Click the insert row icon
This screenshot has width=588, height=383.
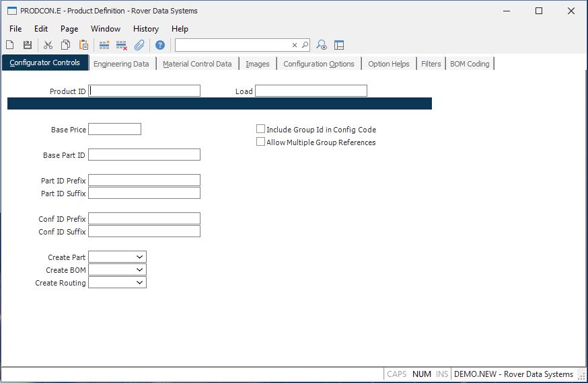tap(104, 45)
